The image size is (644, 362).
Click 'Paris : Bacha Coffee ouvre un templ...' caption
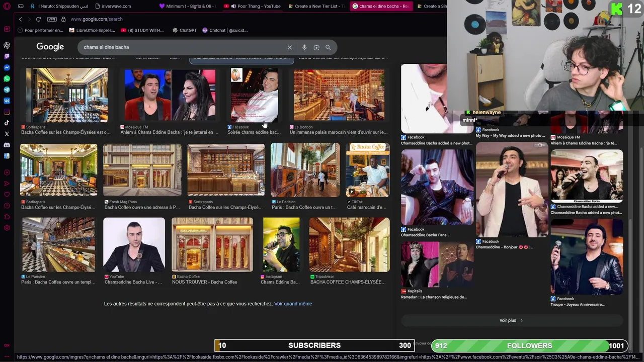[58, 282]
